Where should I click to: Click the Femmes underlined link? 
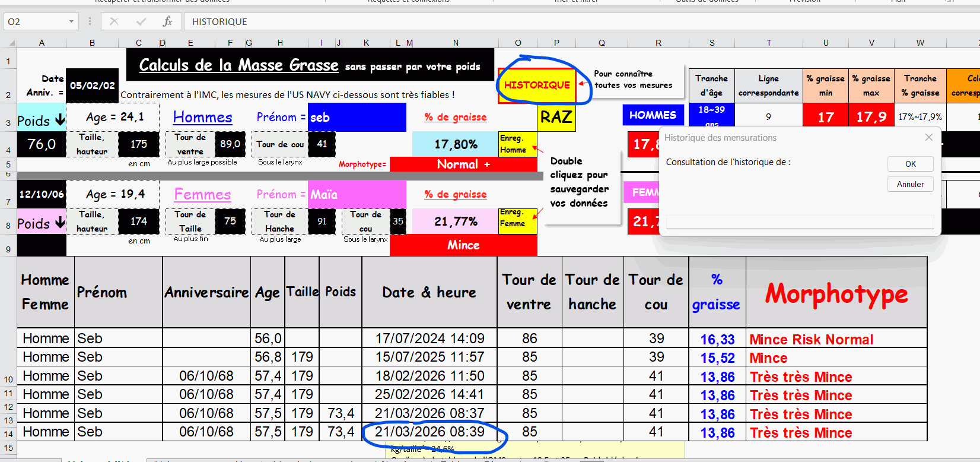202,194
